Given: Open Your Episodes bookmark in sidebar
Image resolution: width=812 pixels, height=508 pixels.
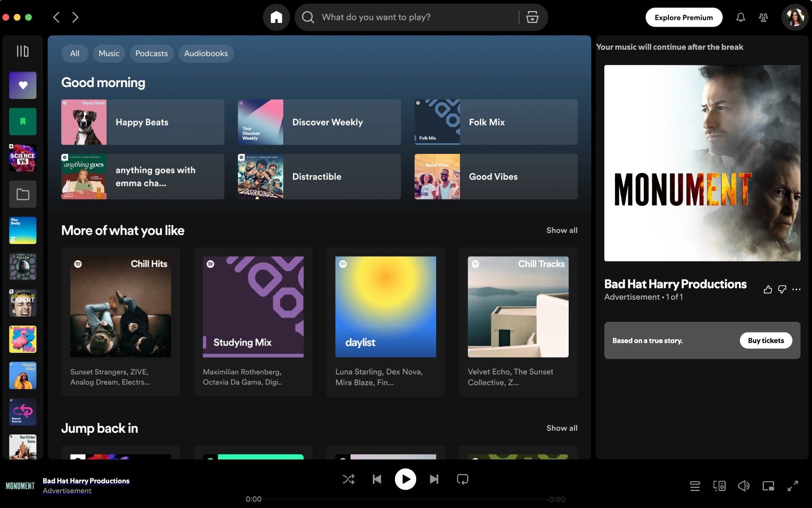Looking at the screenshot, I should click(x=23, y=122).
